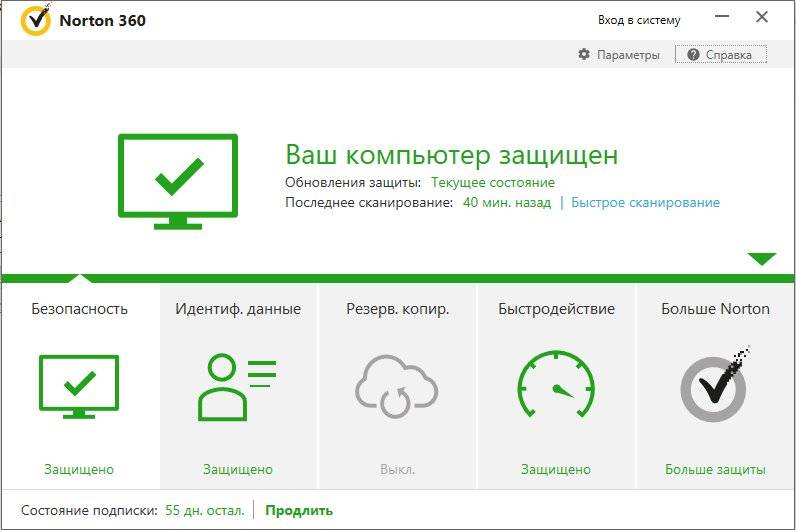Viewport: 796px width, 530px height.
Task: Click Последнее сканирование label
Action: (369, 203)
